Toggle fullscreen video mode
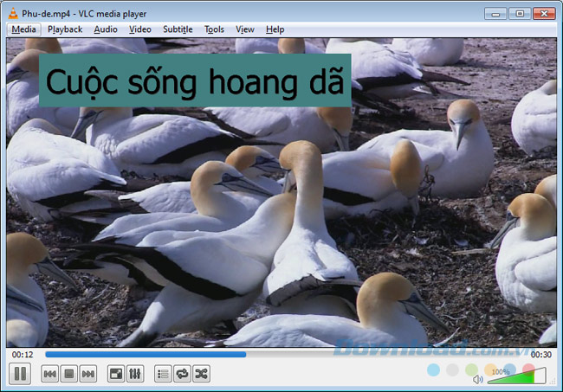 click(116, 374)
